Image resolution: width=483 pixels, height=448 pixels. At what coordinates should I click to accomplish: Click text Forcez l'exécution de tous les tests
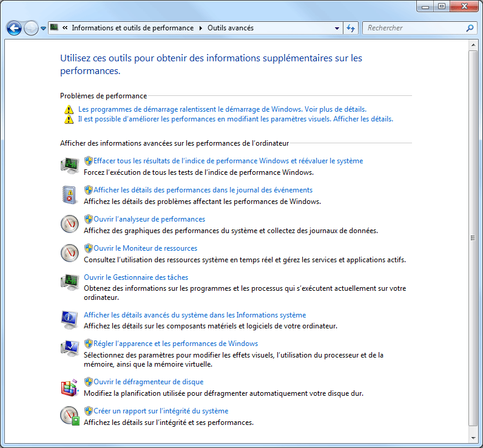click(x=198, y=172)
